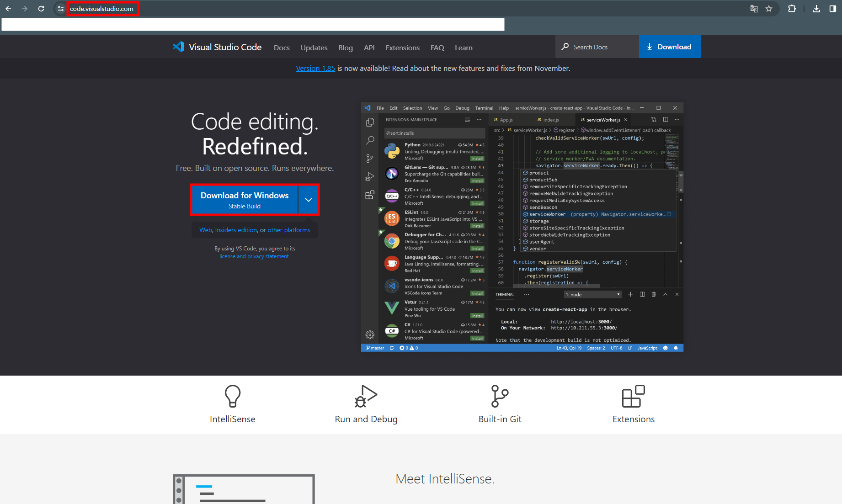Click the code.visualstudio.com address bar URL
Viewport: 842px width, 504px height.
[x=101, y=9]
